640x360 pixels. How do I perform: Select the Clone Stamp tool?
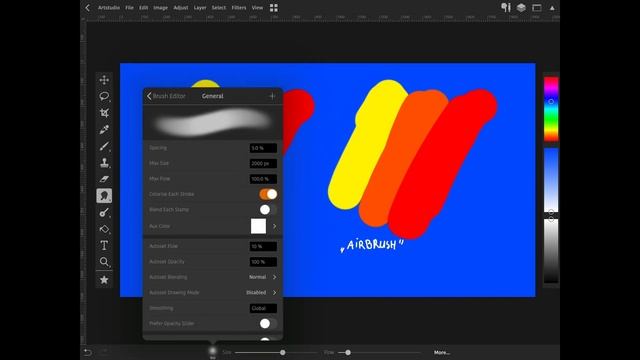point(104,163)
